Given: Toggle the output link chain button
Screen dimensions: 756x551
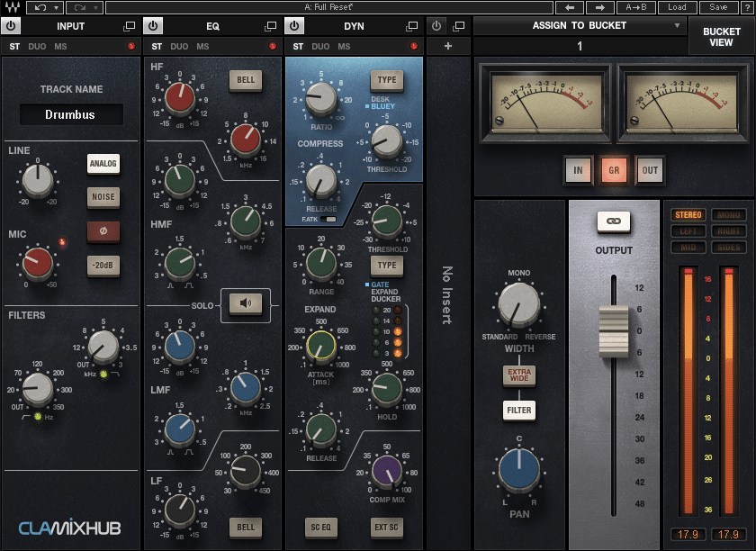Looking at the screenshot, I should point(613,221).
